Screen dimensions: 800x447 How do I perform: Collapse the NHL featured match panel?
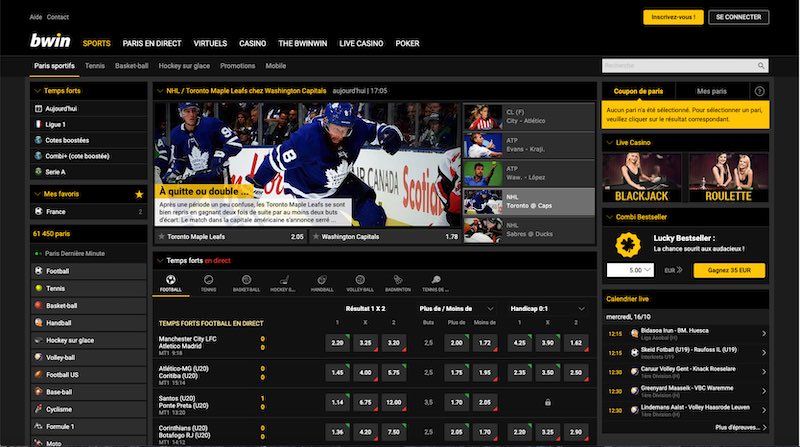(160, 91)
